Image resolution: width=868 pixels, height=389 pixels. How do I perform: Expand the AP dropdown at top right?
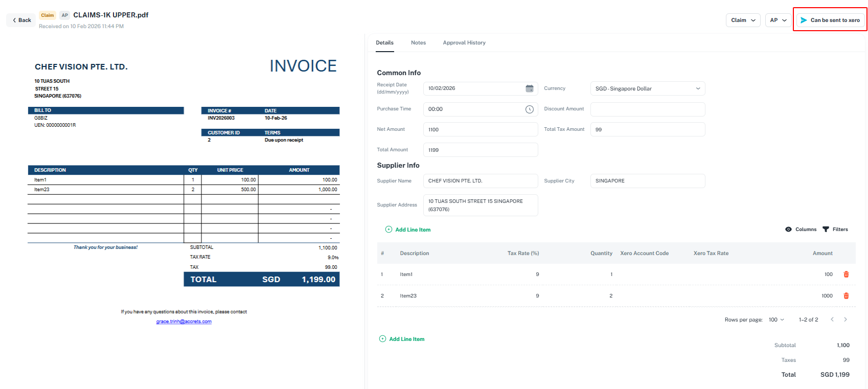[x=778, y=20]
